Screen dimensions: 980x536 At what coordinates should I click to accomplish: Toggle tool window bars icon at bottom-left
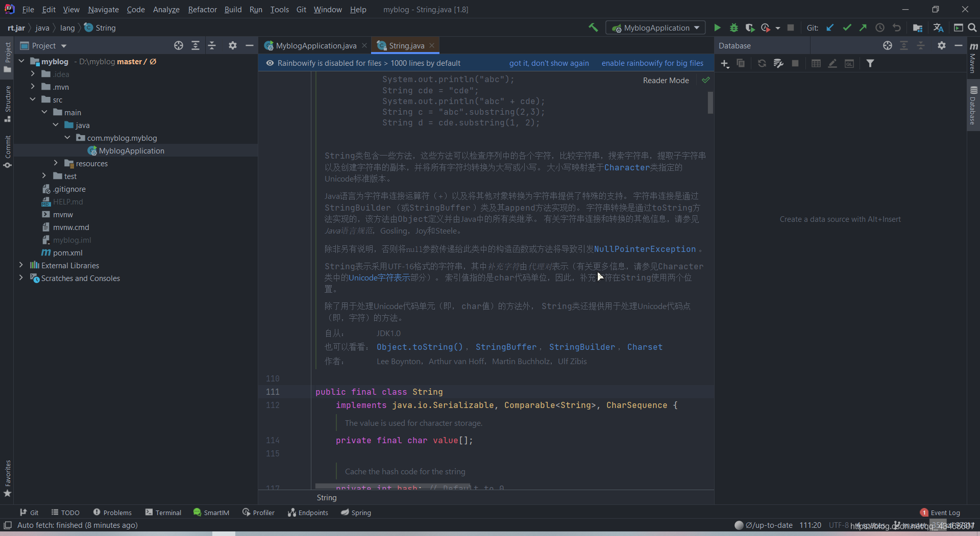tap(8, 525)
